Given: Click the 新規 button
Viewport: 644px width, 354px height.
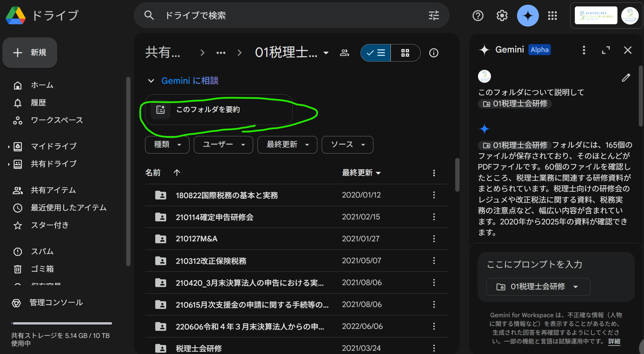Looking at the screenshot, I should (30, 53).
